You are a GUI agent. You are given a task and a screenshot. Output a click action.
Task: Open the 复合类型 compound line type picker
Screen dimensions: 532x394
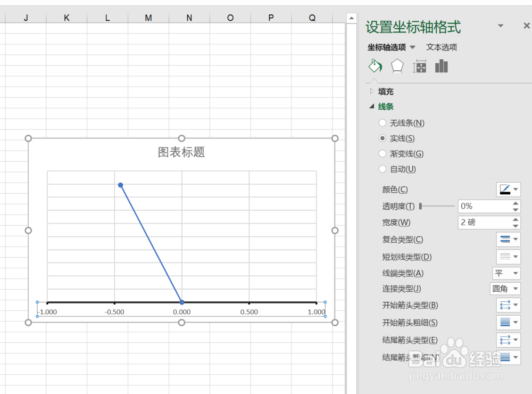(x=508, y=239)
